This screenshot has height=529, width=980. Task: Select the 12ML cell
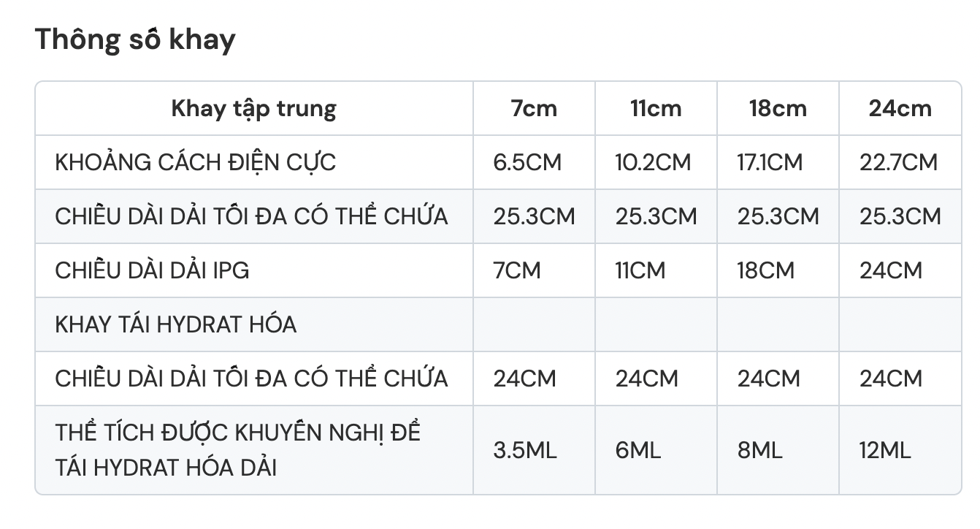[x=885, y=450]
